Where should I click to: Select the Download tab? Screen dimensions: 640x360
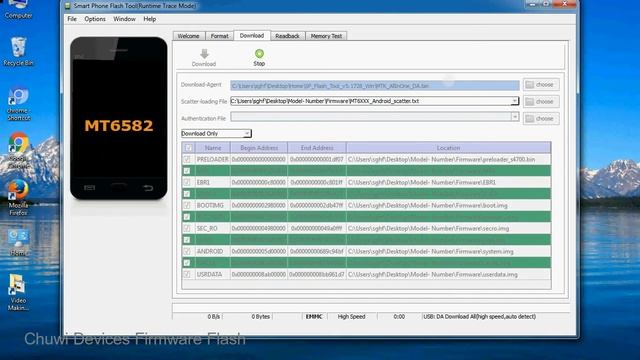pos(252,36)
